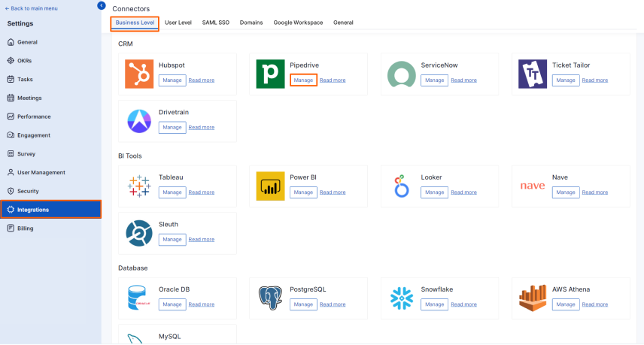Manage the Drivetrain connector
This screenshot has height=345, width=644.
tap(172, 128)
